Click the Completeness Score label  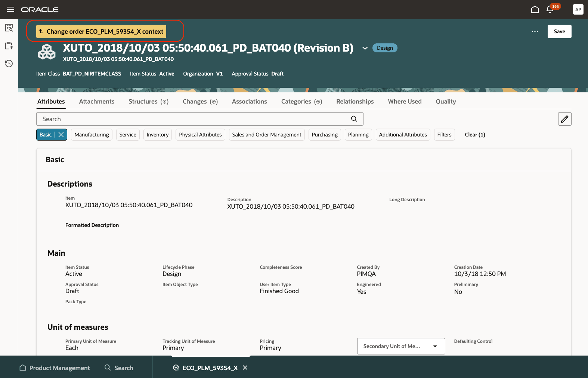click(x=281, y=267)
